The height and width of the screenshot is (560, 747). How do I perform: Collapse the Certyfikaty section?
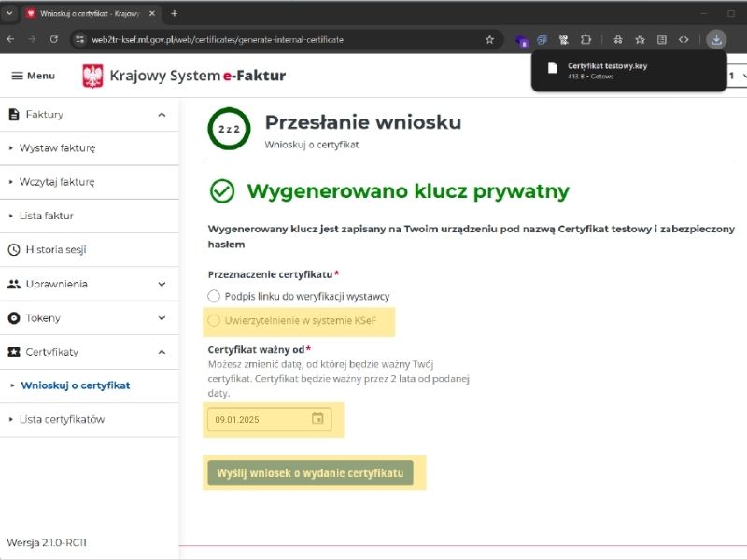click(x=162, y=352)
